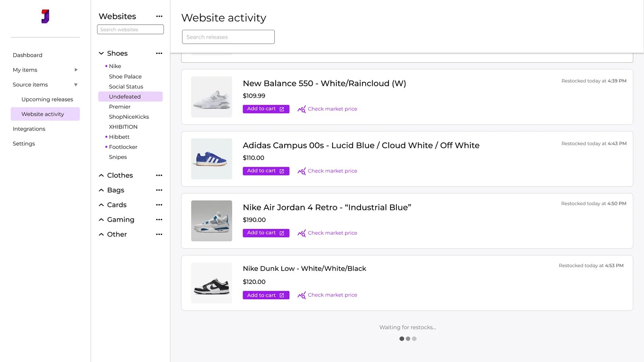Click 'Restocked today at 4:43 PM' timestamp
The height and width of the screenshot is (362, 644).
coord(594,144)
